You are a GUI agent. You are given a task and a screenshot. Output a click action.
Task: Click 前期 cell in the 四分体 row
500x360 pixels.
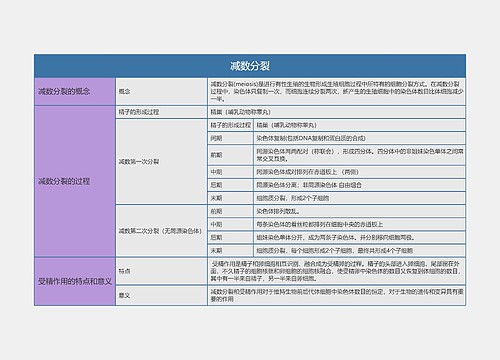(x=230, y=155)
